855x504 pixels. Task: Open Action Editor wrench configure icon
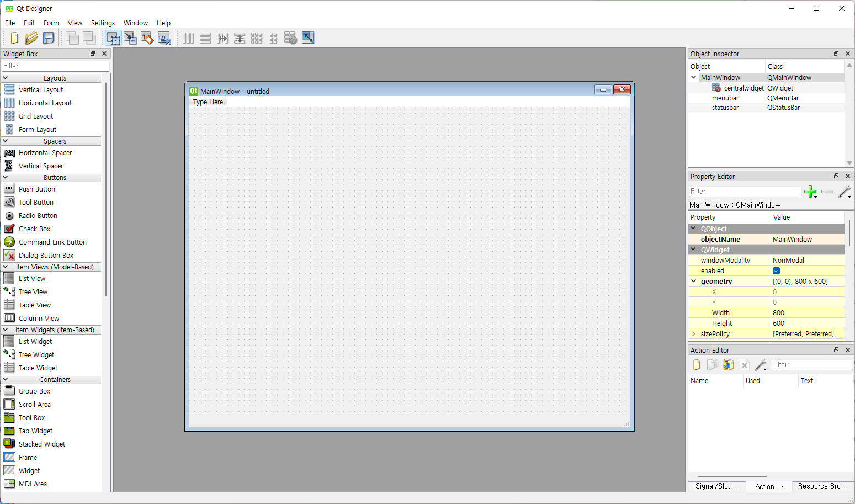pyautogui.click(x=761, y=365)
